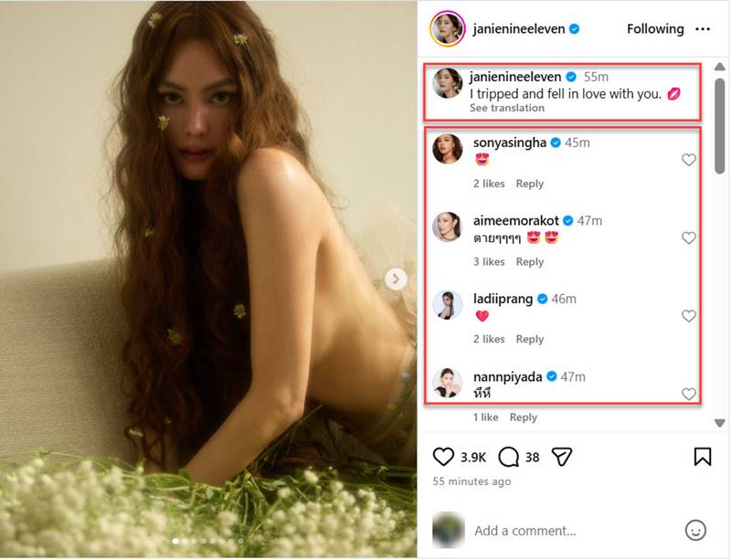Image resolution: width=731 pixels, height=560 pixels.
Task: Open sonyasingha's avatar thumbnail
Action: click(447, 149)
